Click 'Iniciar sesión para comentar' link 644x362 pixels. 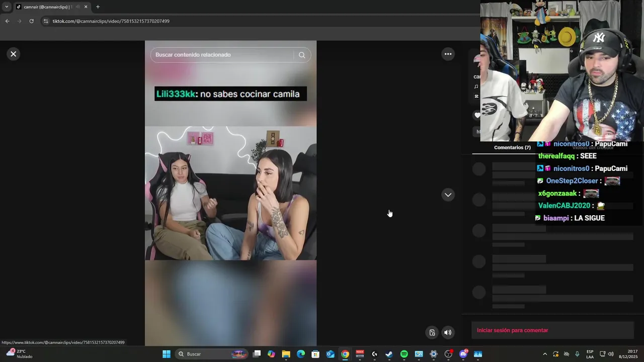pos(512,330)
